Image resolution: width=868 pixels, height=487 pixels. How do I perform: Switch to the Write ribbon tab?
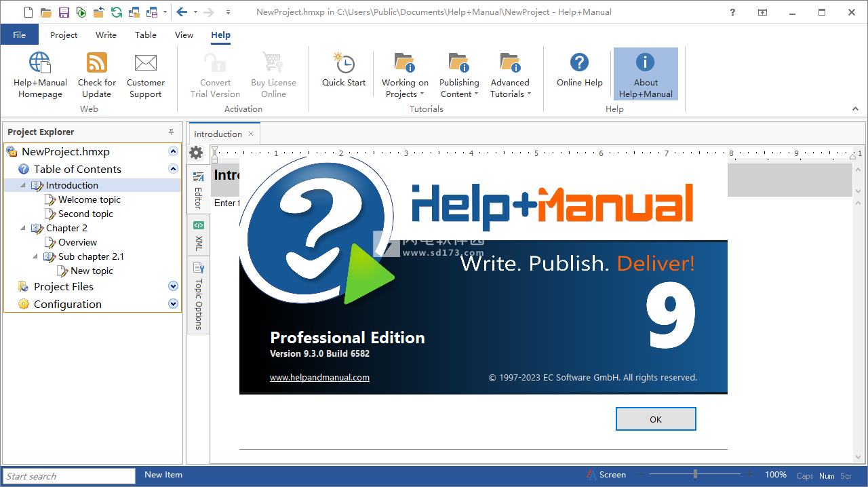click(x=106, y=35)
